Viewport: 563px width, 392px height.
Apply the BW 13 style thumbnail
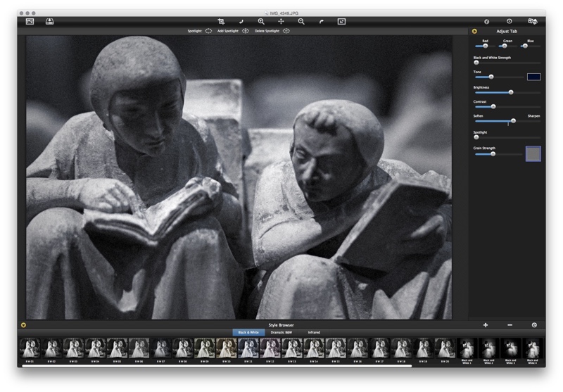(292, 348)
